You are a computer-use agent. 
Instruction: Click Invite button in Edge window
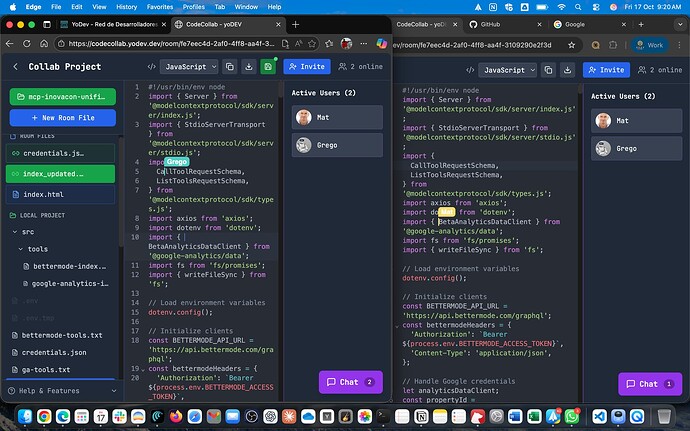[307, 66]
